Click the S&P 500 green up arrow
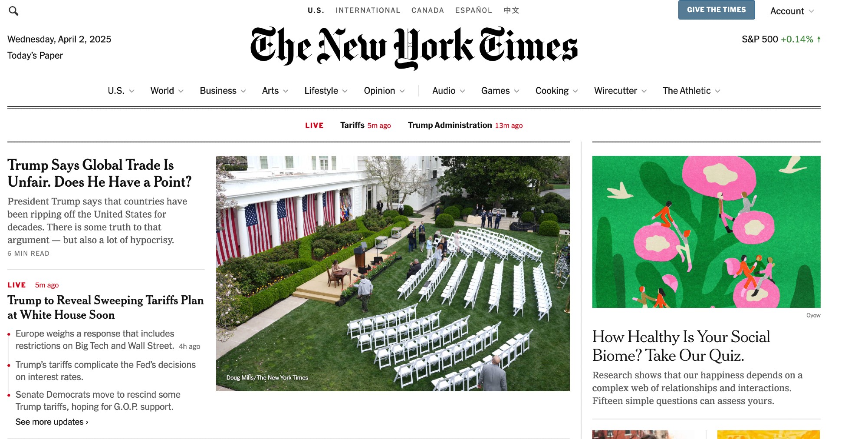 tap(819, 39)
